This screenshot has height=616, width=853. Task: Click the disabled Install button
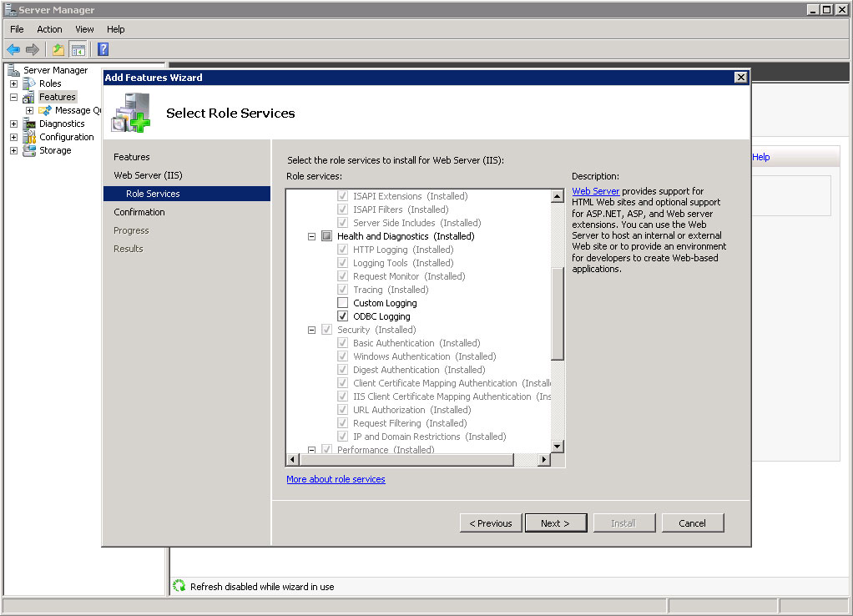click(x=624, y=523)
